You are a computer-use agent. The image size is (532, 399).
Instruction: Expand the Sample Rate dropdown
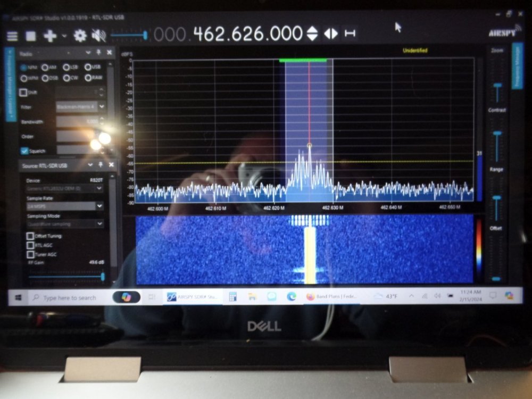click(x=99, y=205)
